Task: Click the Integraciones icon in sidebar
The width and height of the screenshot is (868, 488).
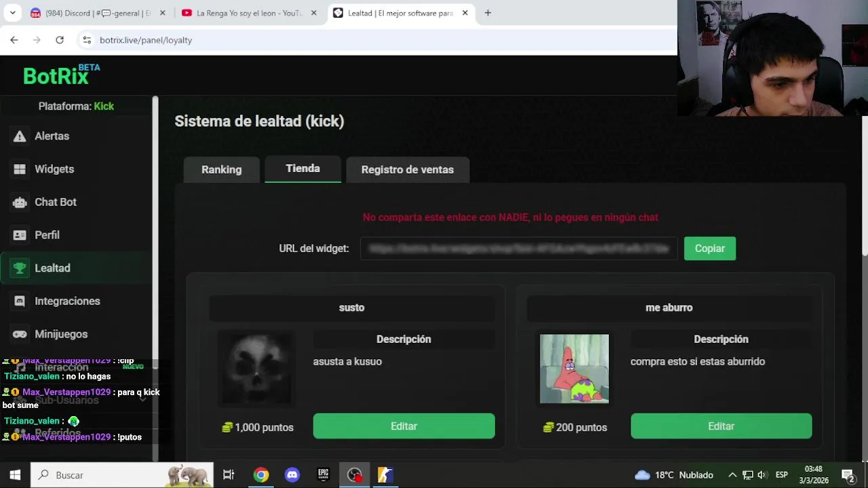Action: coord(20,301)
